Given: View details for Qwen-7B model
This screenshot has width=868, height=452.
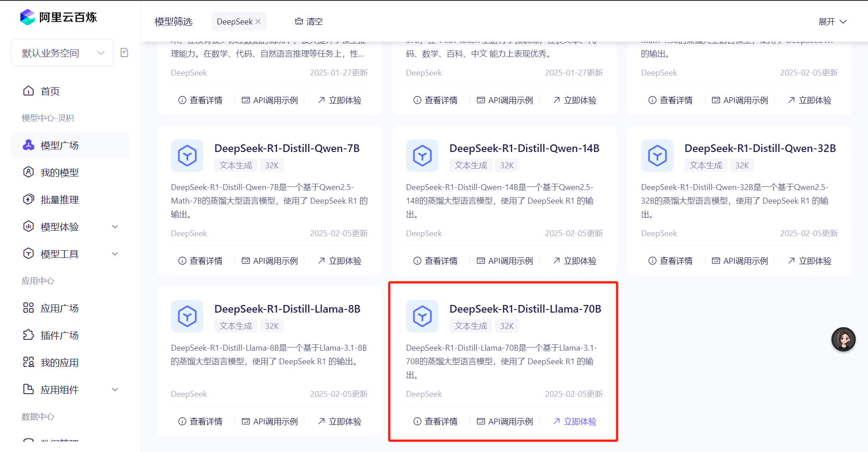Looking at the screenshot, I should tap(200, 261).
